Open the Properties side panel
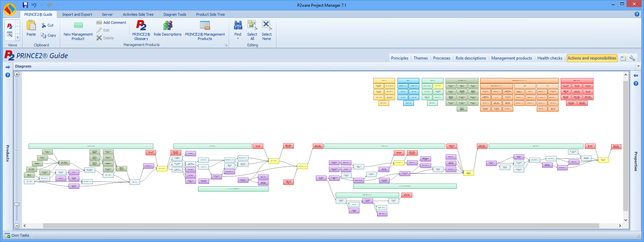This screenshot has width=644, height=242. tap(636, 161)
